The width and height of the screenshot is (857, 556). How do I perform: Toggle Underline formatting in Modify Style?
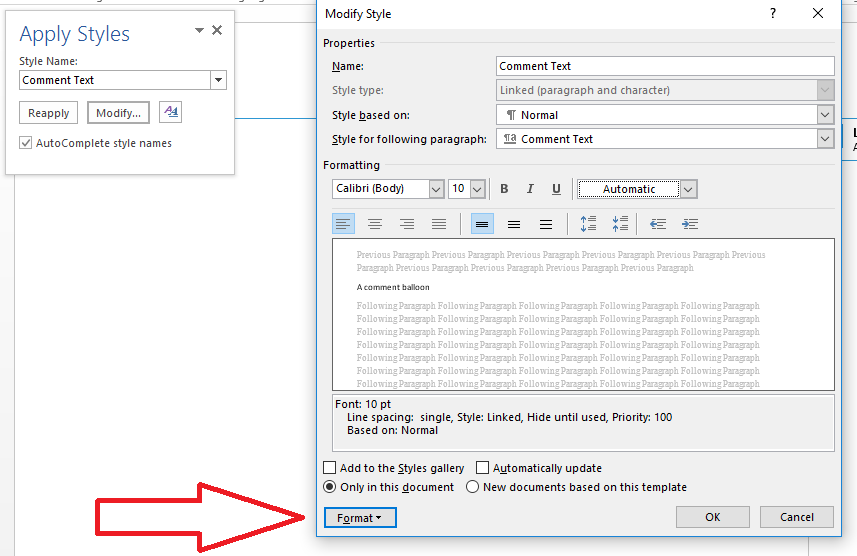[556, 189]
